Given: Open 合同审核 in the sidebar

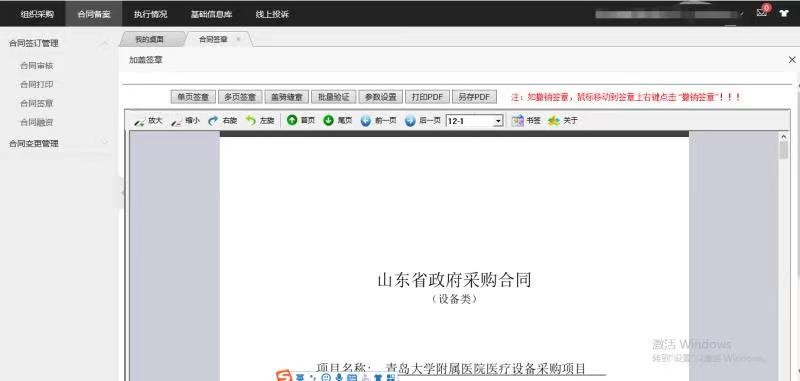Looking at the screenshot, I should pyautogui.click(x=37, y=66).
